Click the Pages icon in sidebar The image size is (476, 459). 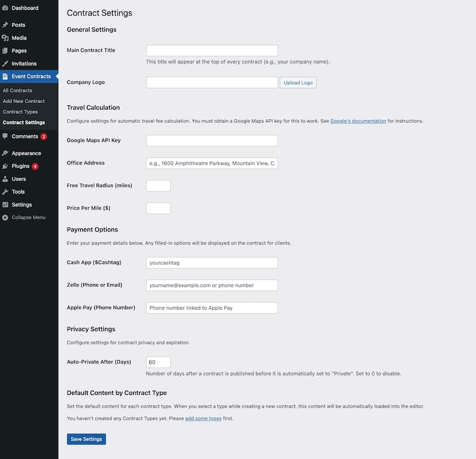5,51
